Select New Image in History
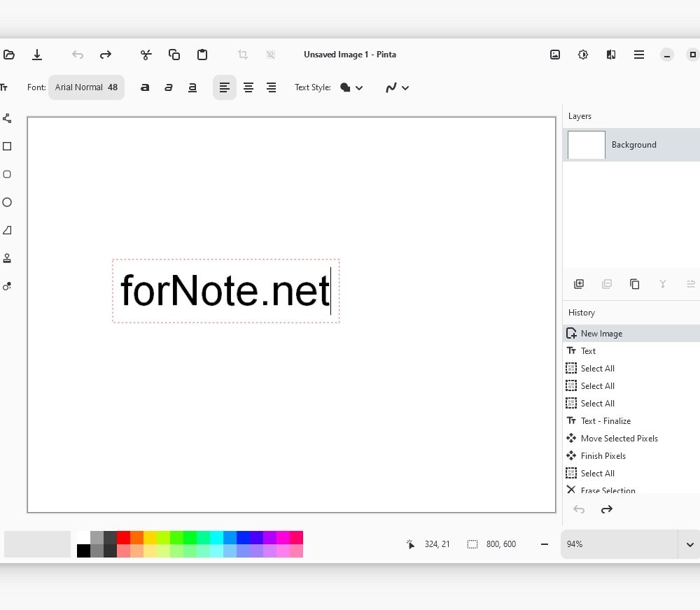 [631, 334]
